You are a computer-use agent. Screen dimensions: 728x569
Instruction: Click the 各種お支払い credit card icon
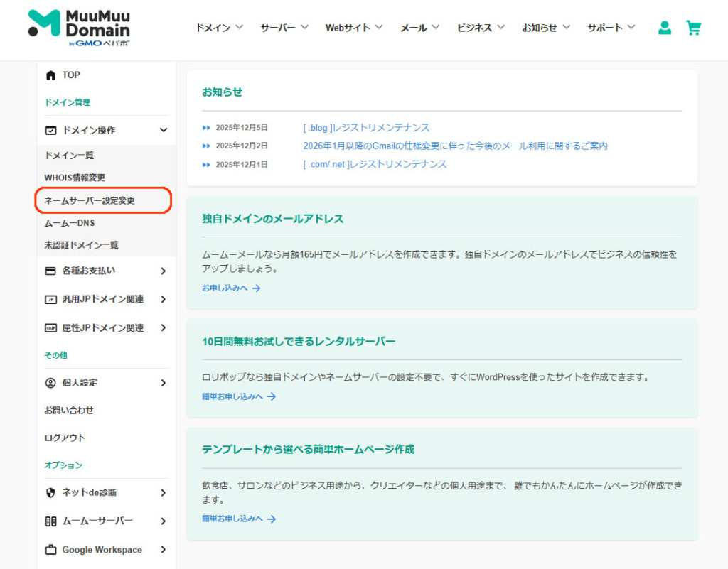click(x=50, y=271)
